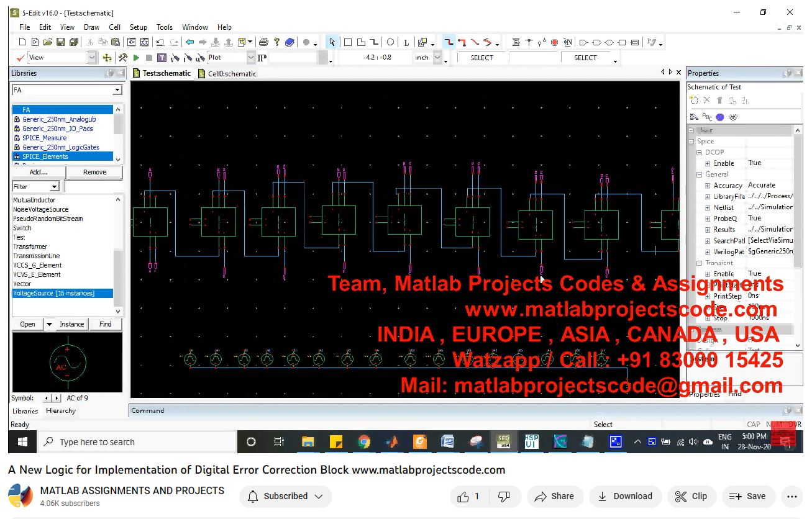Click the blue circle icon in Properties

tap(720, 117)
